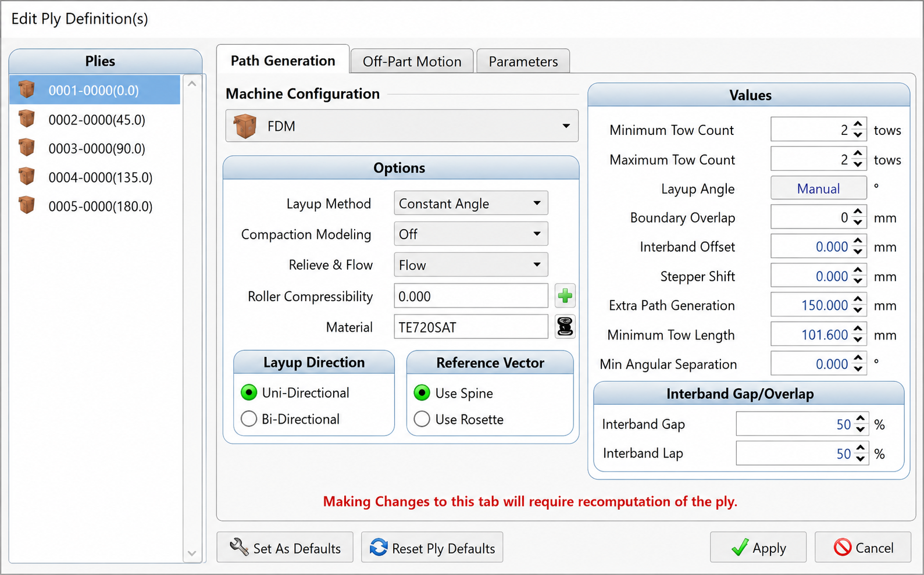Switch to the Off-Part Motion tab

[412, 61]
